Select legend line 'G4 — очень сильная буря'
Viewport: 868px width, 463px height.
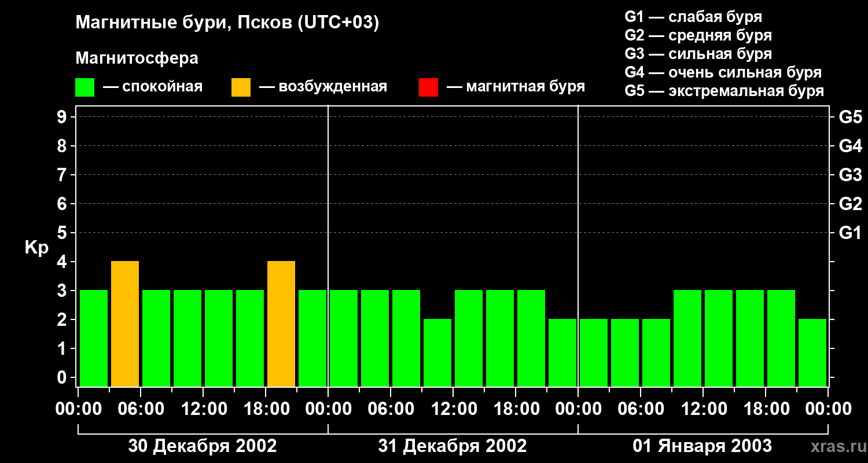click(x=723, y=72)
